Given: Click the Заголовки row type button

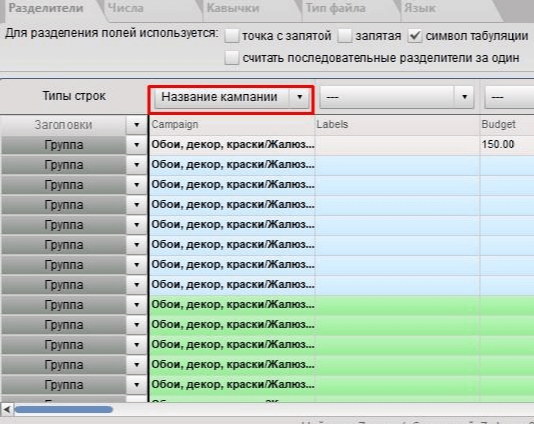Looking at the screenshot, I should point(63,125).
